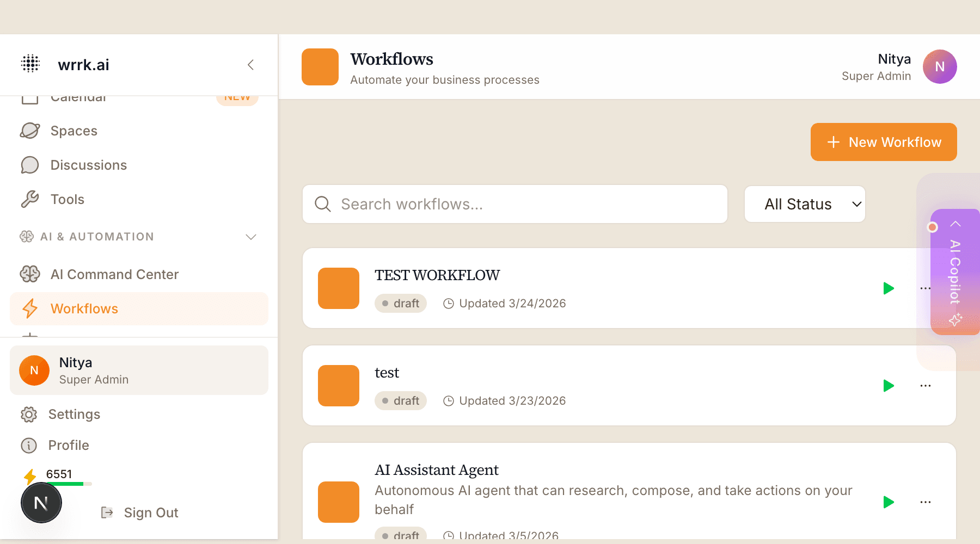Click the AI Copilot sparkle icon
980x544 pixels.
957,321
